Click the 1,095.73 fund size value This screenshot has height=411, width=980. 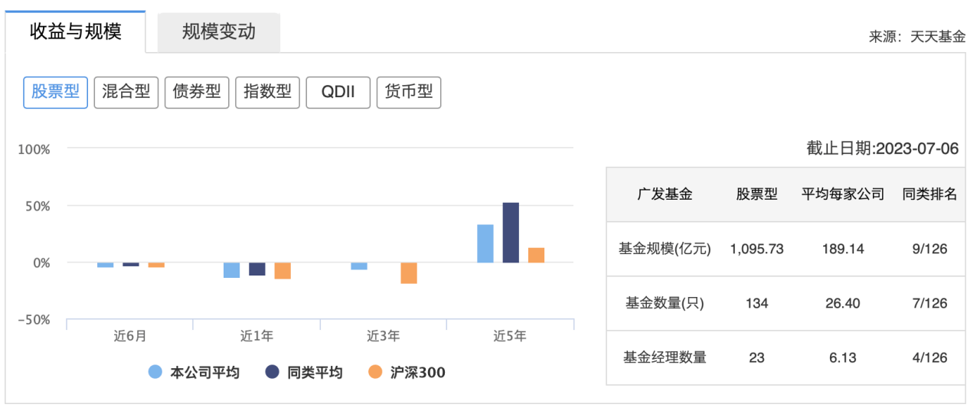click(756, 249)
